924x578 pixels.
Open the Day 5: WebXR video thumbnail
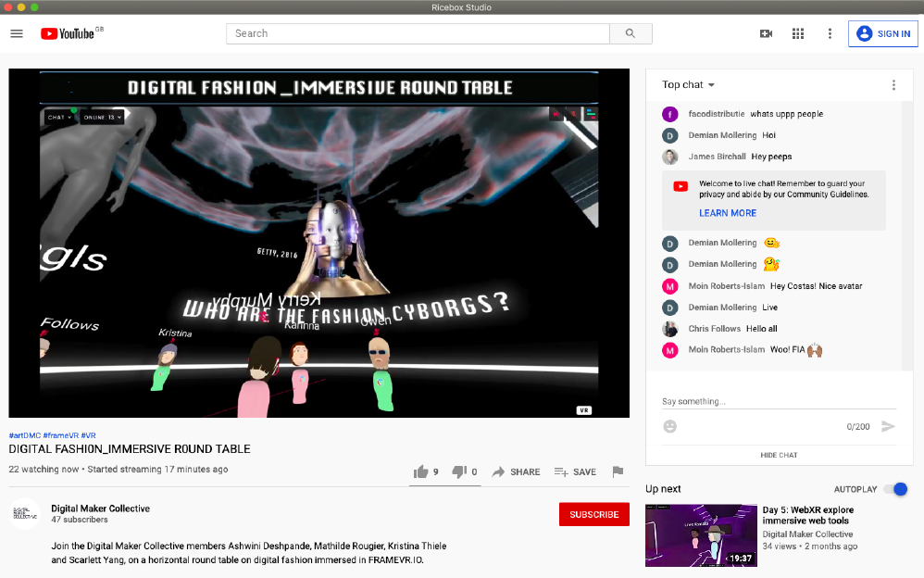pyautogui.click(x=701, y=535)
